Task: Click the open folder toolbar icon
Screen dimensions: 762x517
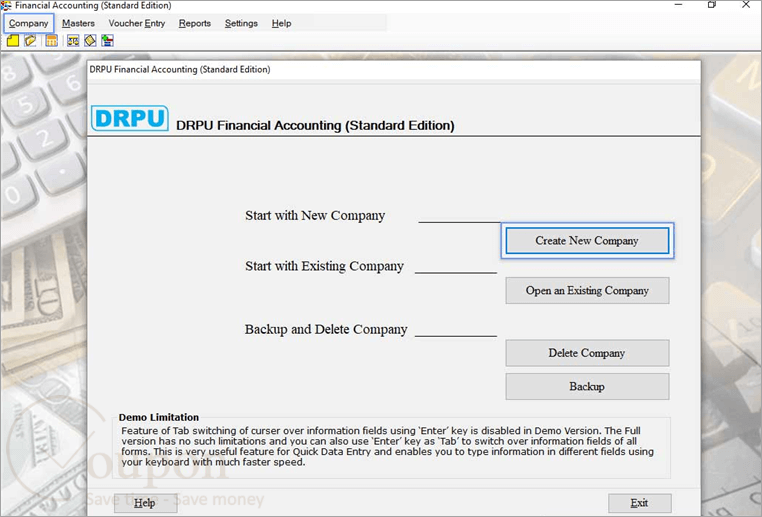Action: pos(31,41)
